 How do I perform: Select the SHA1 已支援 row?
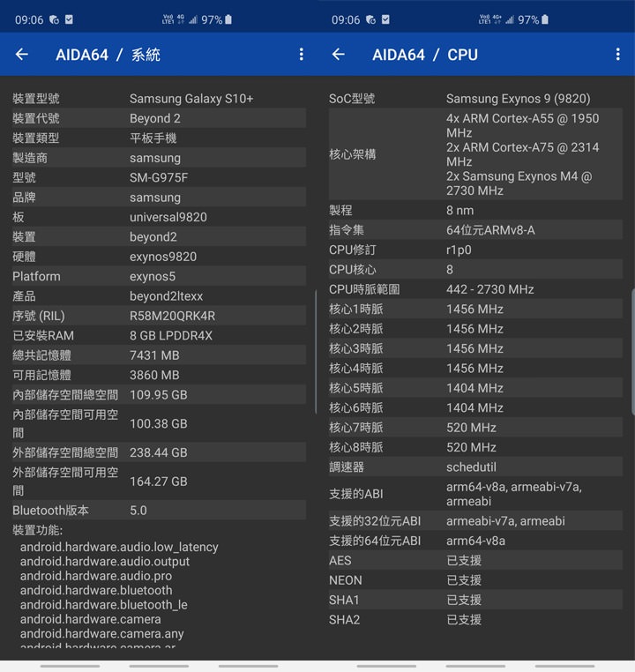click(475, 599)
